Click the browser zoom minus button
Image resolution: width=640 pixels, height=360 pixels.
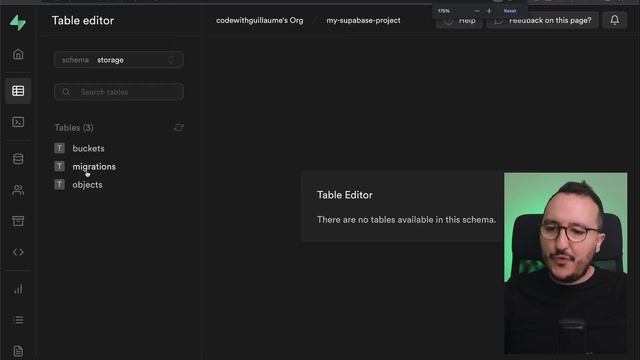pos(477,11)
